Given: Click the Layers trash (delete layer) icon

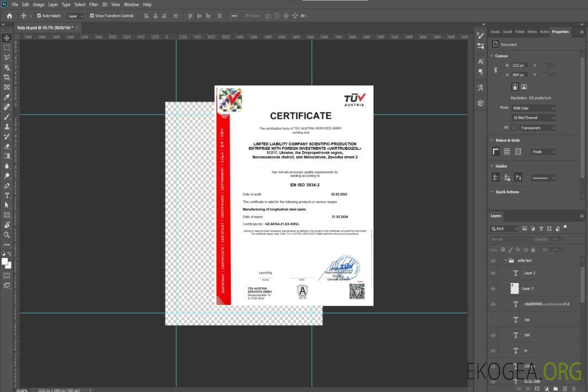Looking at the screenshot, I should [x=574, y=389].
